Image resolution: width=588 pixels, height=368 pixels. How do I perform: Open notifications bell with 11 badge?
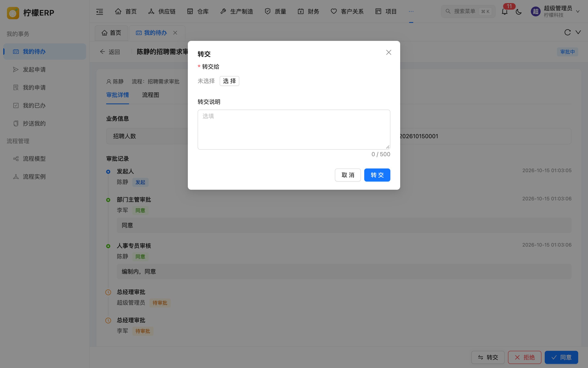505,11
